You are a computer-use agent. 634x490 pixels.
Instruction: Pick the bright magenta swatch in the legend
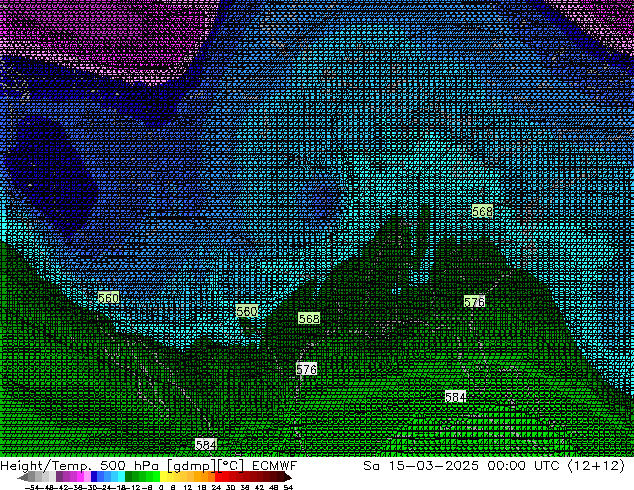(80, 477)
